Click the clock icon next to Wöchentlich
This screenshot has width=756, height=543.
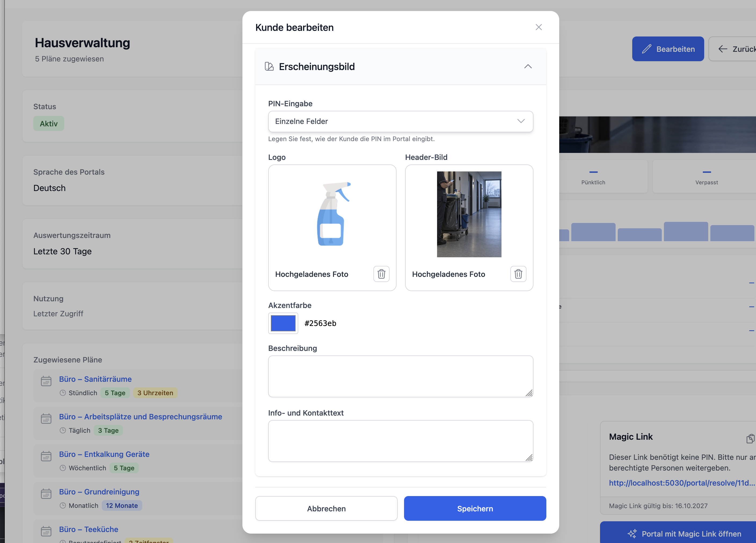tap(63, 468)
